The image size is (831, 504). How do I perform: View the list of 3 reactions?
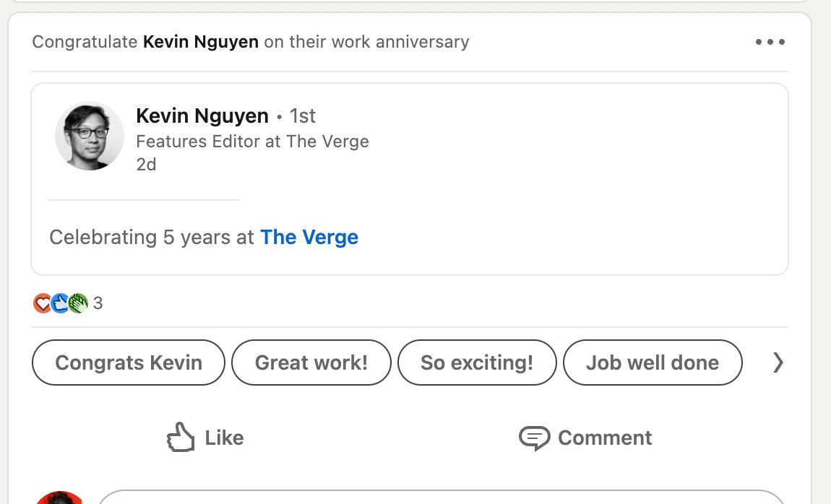click(x=98, y=303)
